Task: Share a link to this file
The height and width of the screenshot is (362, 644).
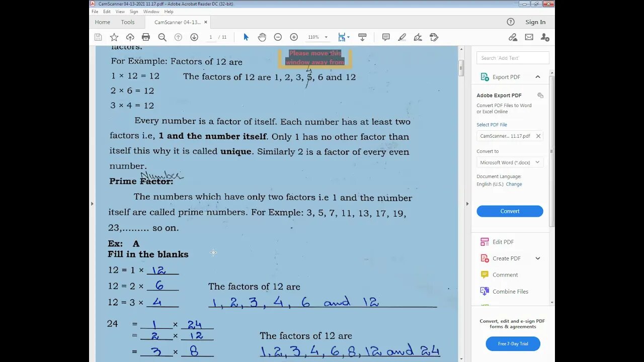Action: [513, 37]
